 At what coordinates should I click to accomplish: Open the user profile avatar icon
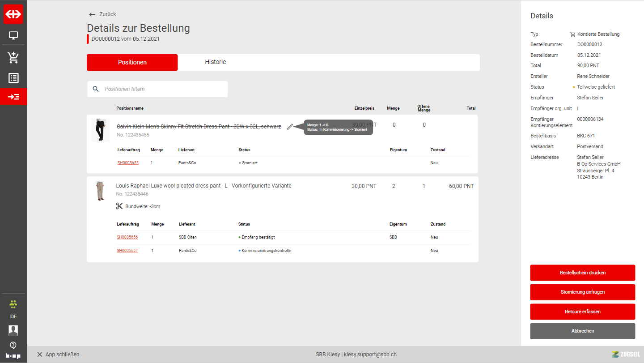coord(13,330)
